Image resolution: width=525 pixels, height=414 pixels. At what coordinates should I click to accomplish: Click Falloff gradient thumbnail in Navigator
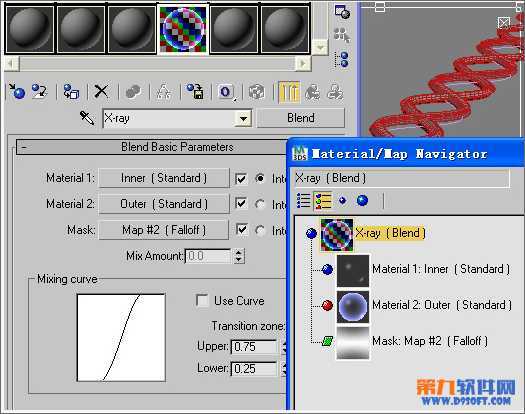point(353,343)
